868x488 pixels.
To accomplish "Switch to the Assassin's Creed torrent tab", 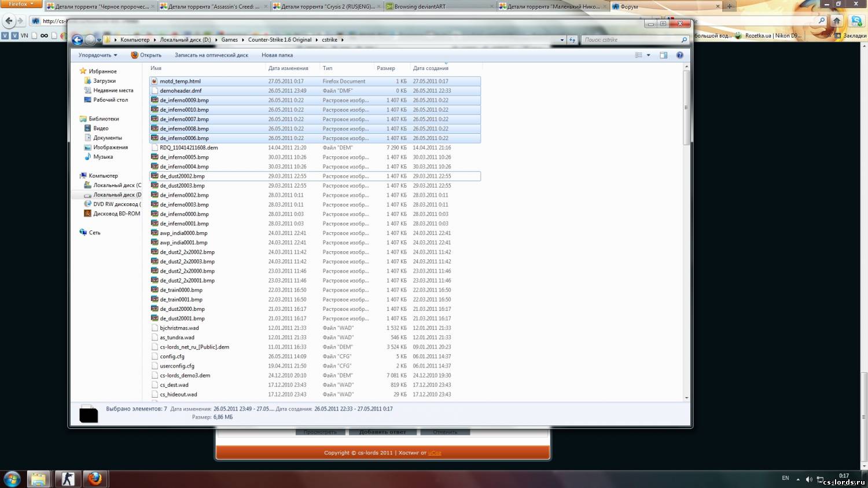I will pyautogui.click(x=214, y=6).
